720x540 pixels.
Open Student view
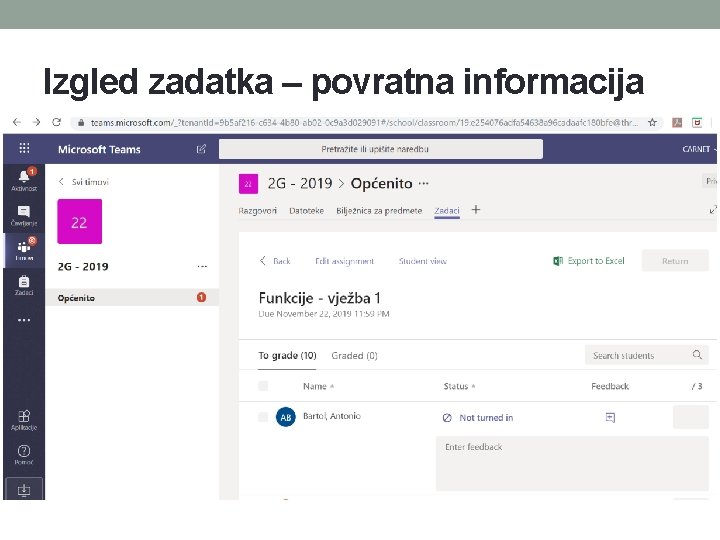tap(422, 261)
